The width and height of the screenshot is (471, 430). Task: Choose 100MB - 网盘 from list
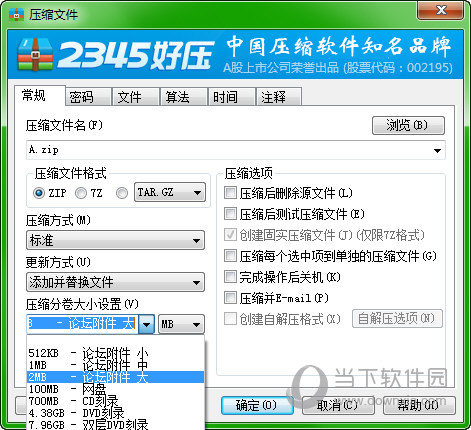click(x=115, y=389)
